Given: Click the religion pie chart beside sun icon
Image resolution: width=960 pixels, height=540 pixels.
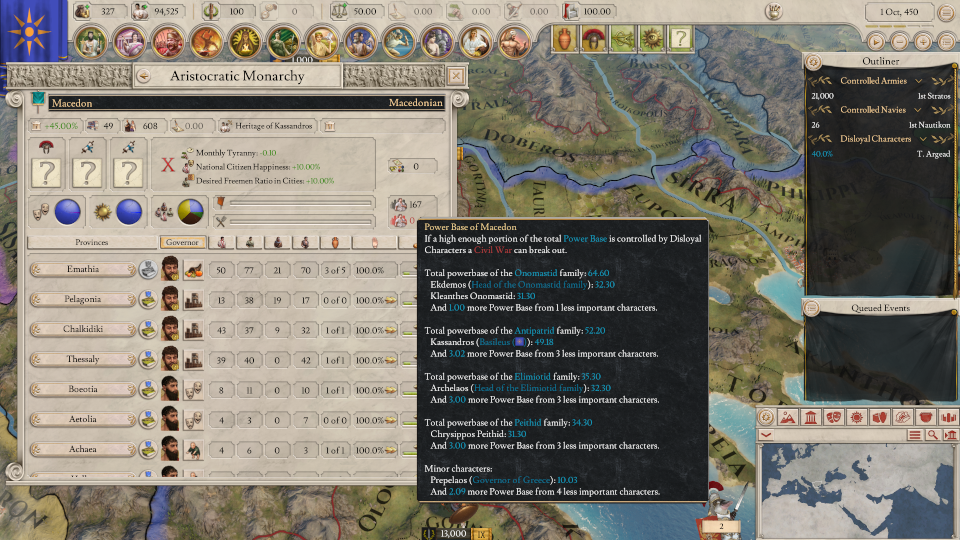Looking at the screenshot, I should click(x=129, y=212).
